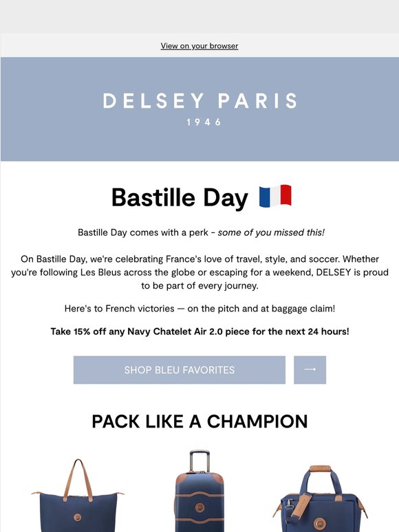Click the paragraph mentioning Les Bleus

coord(199,272)
